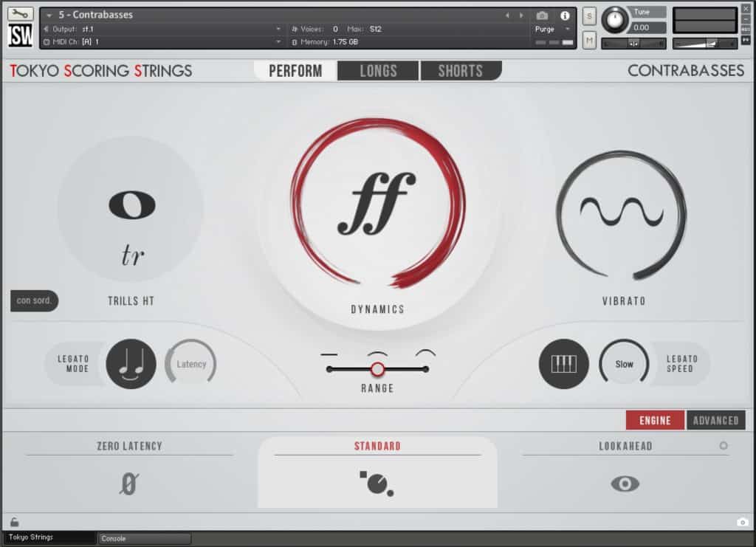Click the 5 - Contrabasses instrument name
The image size is (756, 547).
[x=95, y=15]
